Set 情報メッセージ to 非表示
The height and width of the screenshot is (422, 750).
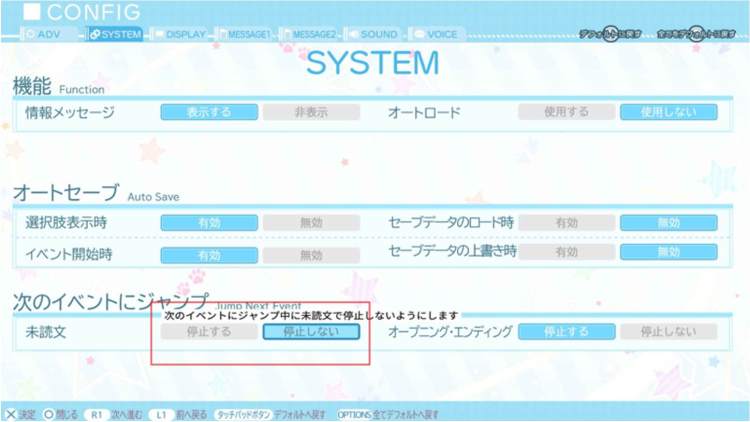pos(311,112)
